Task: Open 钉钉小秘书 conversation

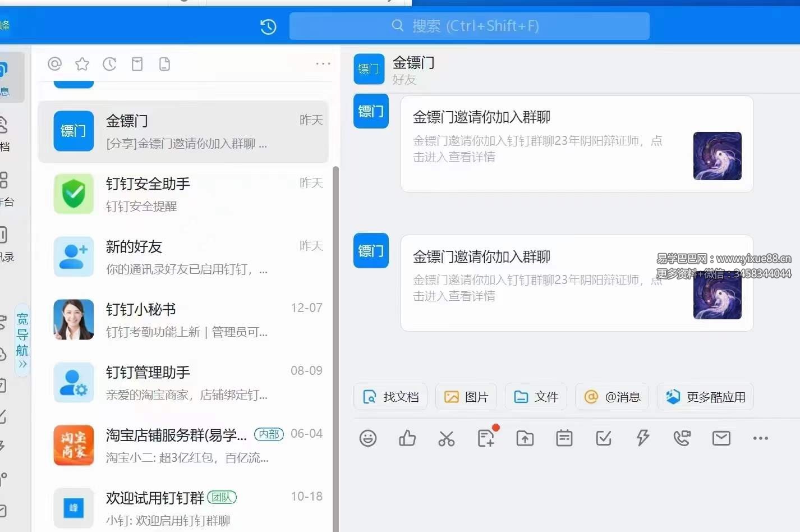Action: point(183,320)
